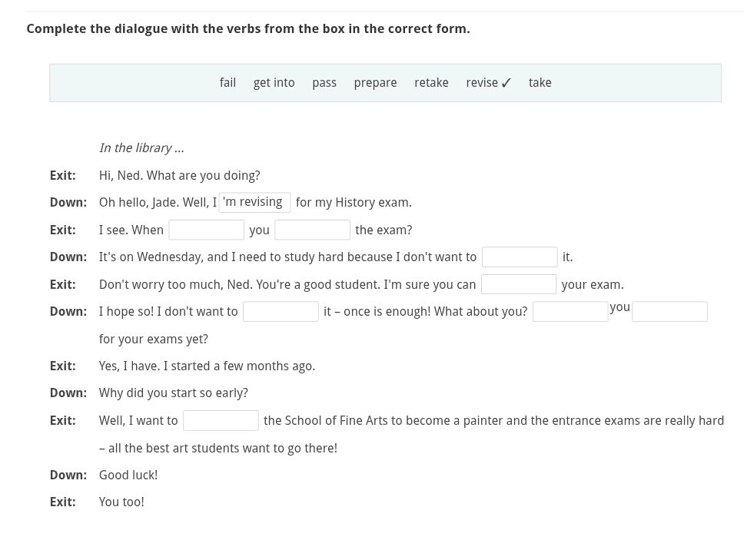Screen dimensions: 747x560
Task: Click the blank before "it." on Wednesday line
Action: point(519,257)
